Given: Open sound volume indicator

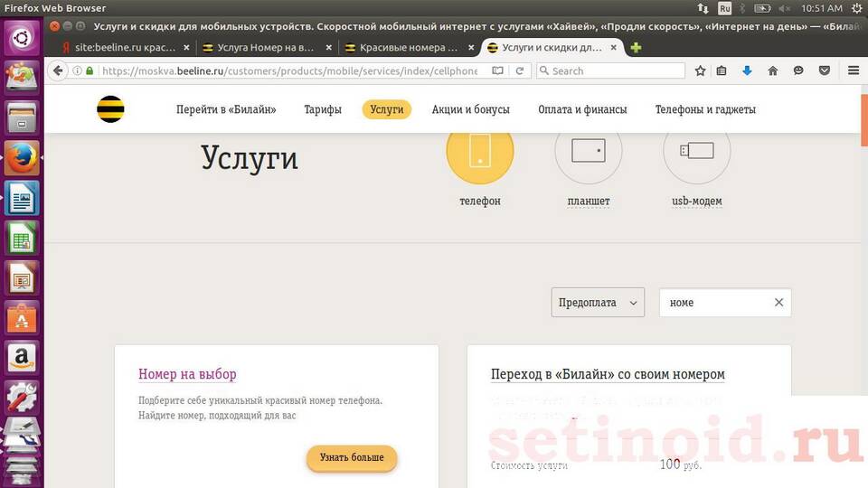Looking at the screenshot, I should (x=784, y=8).
